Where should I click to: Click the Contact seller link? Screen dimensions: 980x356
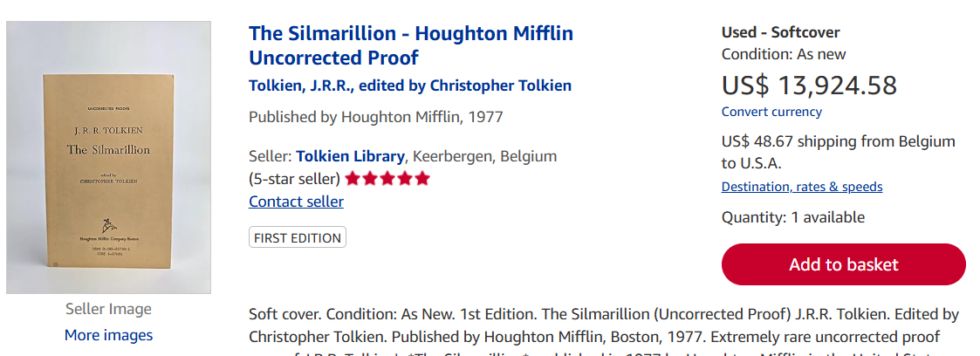[296, 202]
